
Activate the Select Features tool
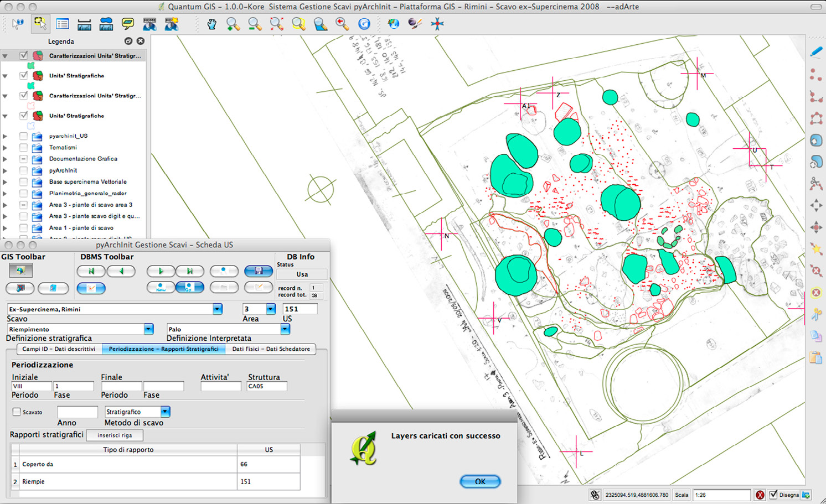point(40,24)
